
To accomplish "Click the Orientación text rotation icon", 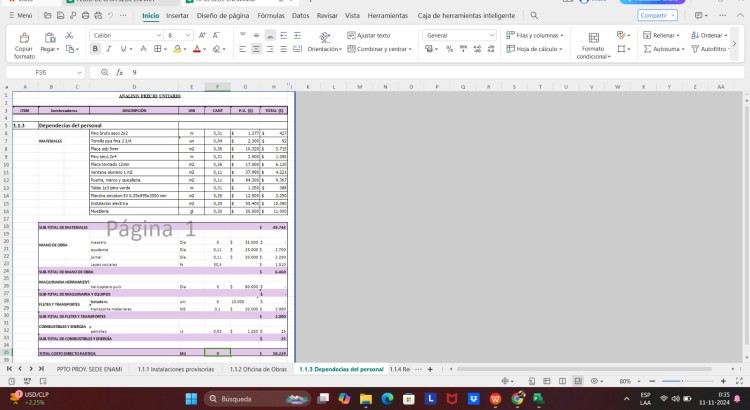I will pyautogui.click(x=325, y=37).
